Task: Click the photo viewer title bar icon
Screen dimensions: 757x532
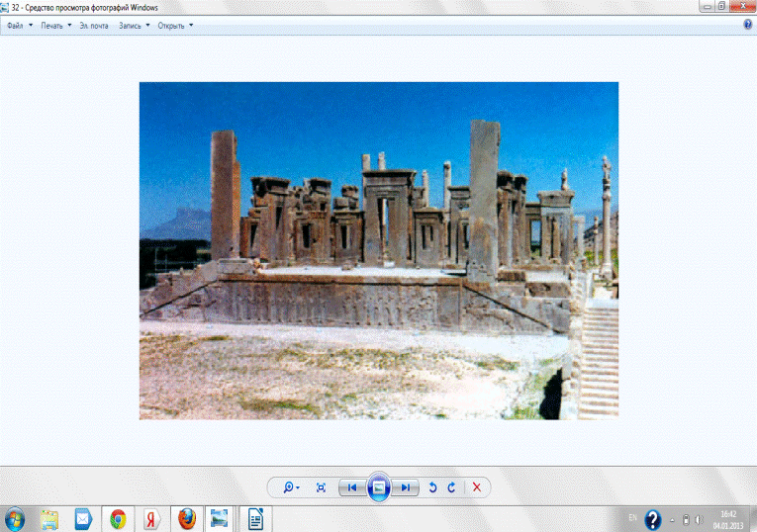Action: [4, 7]
